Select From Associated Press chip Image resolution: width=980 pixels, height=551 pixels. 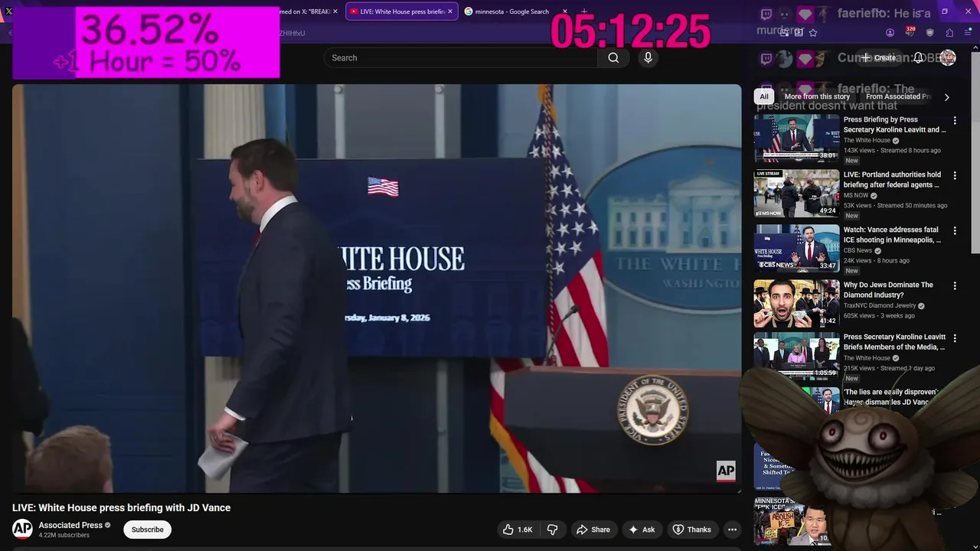point(898,96)
